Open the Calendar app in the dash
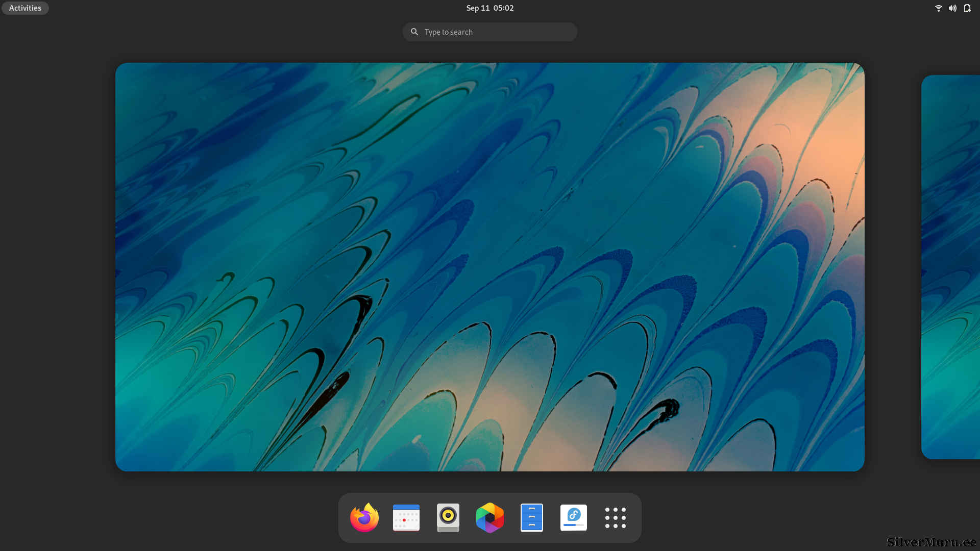 click(406, 518)
